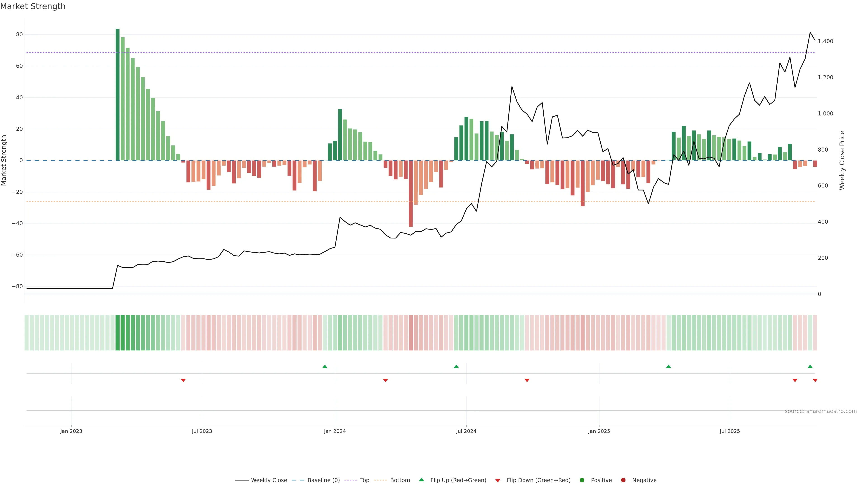Click the dark red Negative circle legend icon
This screenshot has height=488, width=868.
(x=623, y=480)
